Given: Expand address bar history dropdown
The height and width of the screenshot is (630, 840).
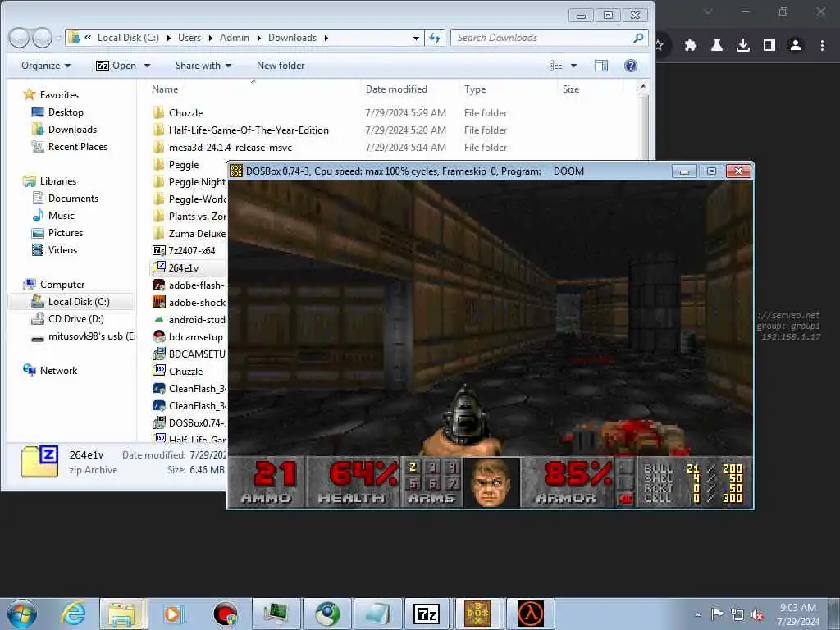Looking at the screenshot, I should 416,38.
